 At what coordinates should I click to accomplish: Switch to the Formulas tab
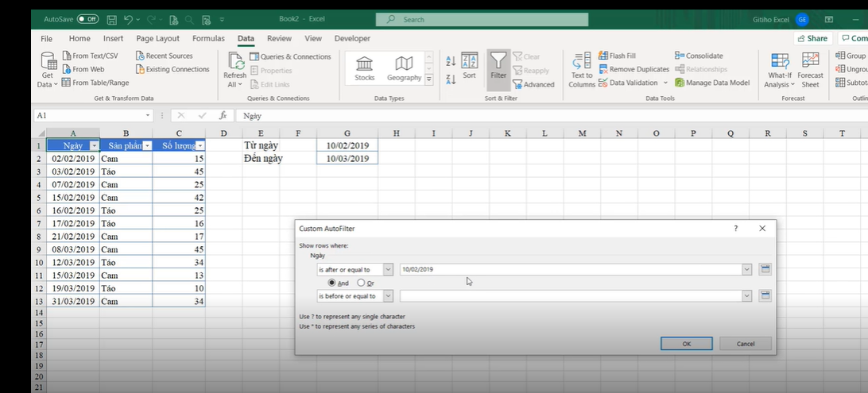[x=208, y=38]
